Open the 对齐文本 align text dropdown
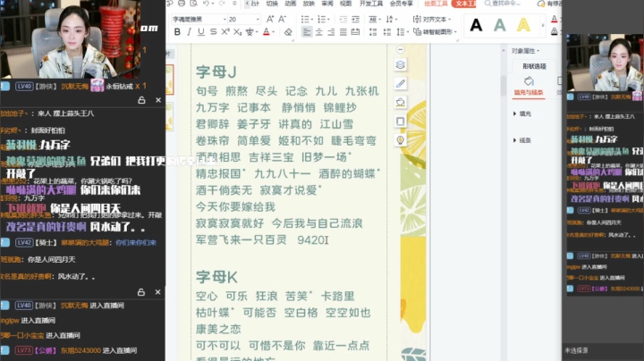The height and width of the screenshot is (361, 644). tap(432, 20)
